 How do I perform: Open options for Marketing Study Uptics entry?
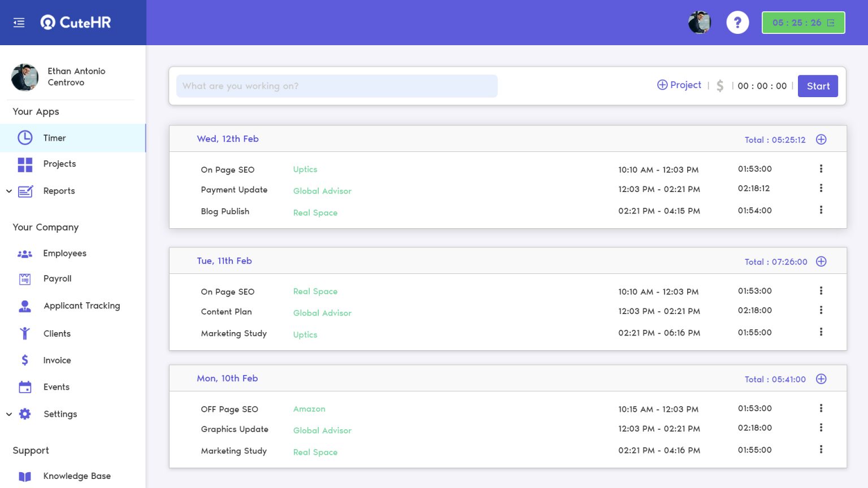pyautogui.click(x=821, y=332)
